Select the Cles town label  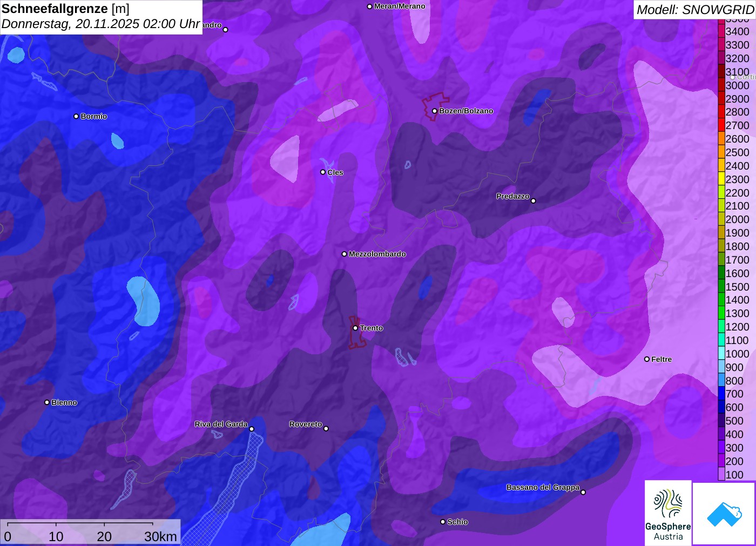pyautogui.click(x=335, y=172)
